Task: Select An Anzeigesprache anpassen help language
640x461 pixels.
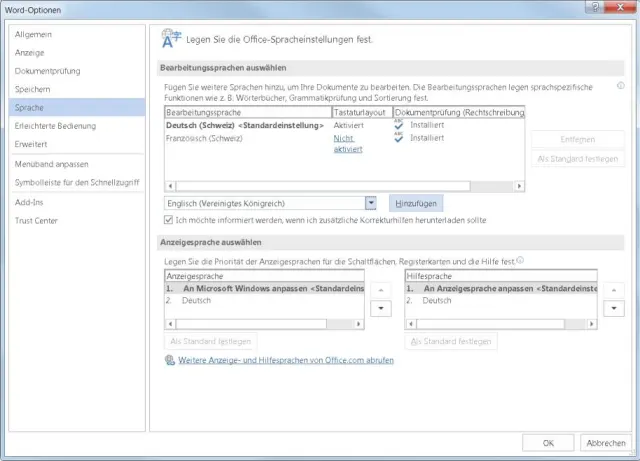Action: coord(501,288)
